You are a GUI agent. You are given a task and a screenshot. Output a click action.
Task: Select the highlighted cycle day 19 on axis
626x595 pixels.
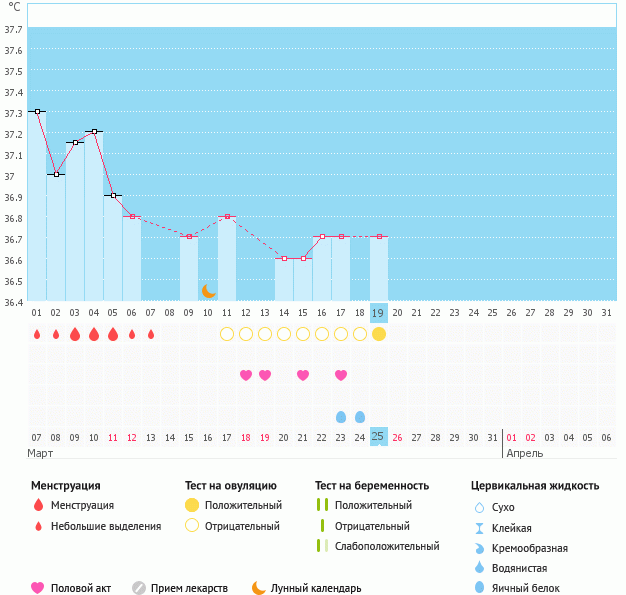(378, 313)
